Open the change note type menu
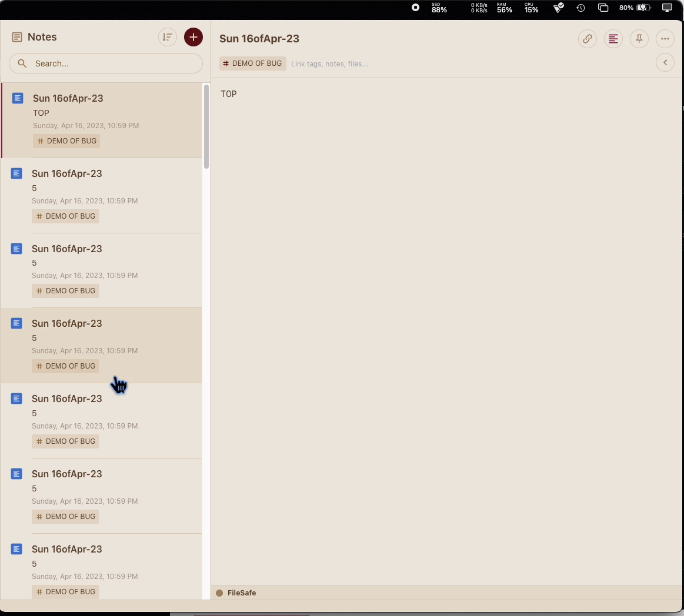This screenshot has width=684, height=616. 613,39
